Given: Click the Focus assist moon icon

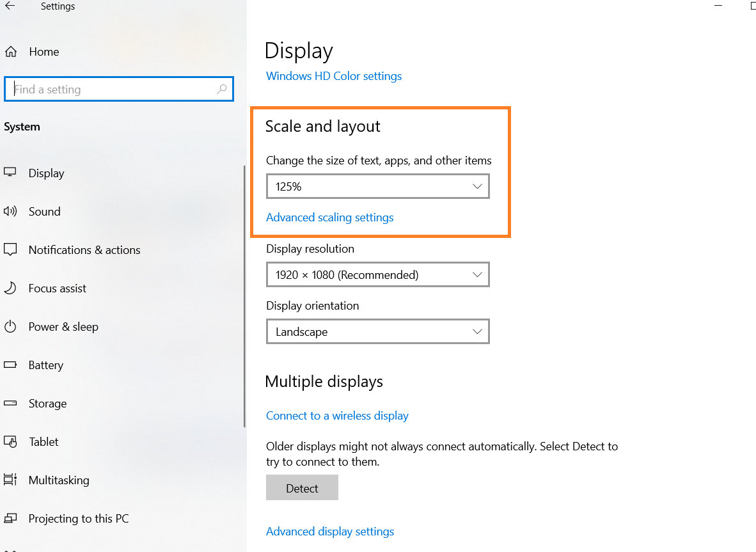Looking at the screenshot, I should (x=10, y=288).
